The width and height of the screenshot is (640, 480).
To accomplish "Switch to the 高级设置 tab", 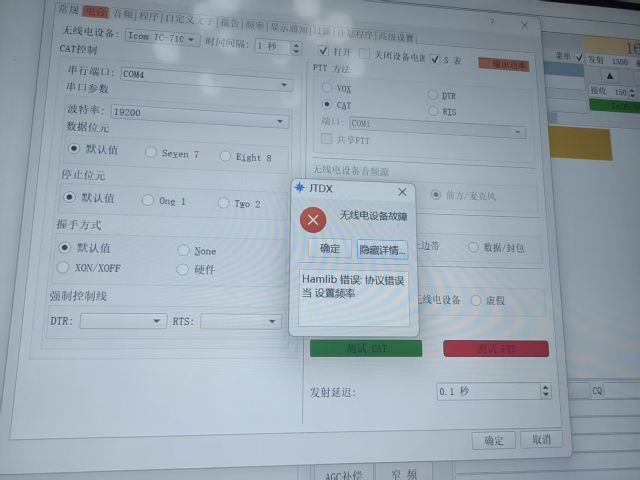I will [396, 37].
